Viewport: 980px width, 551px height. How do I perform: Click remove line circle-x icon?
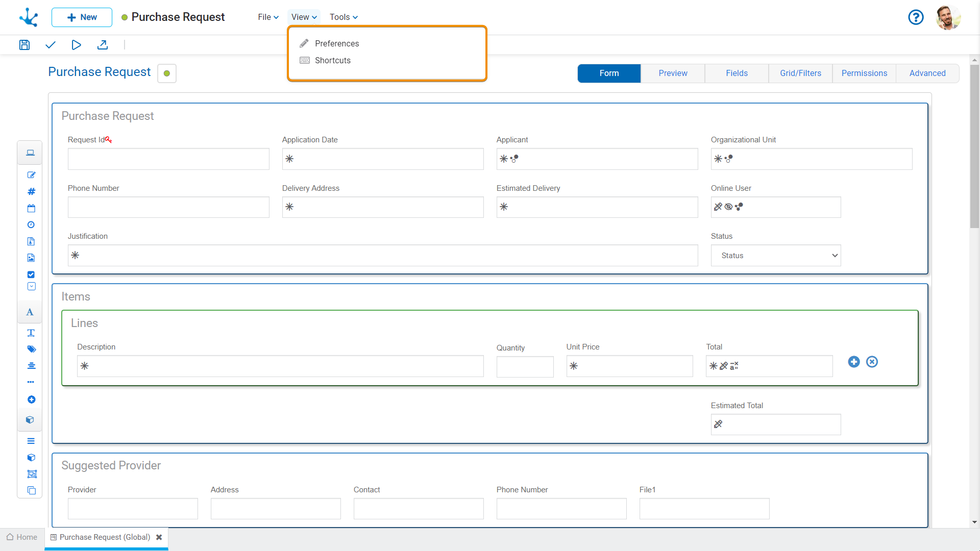(872, 362)
